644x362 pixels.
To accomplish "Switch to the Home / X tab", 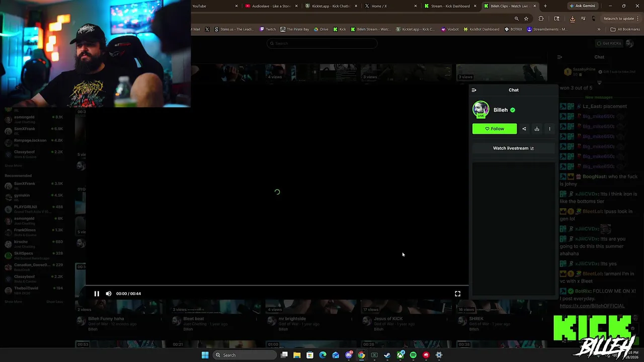I will (x=391, y=6).
